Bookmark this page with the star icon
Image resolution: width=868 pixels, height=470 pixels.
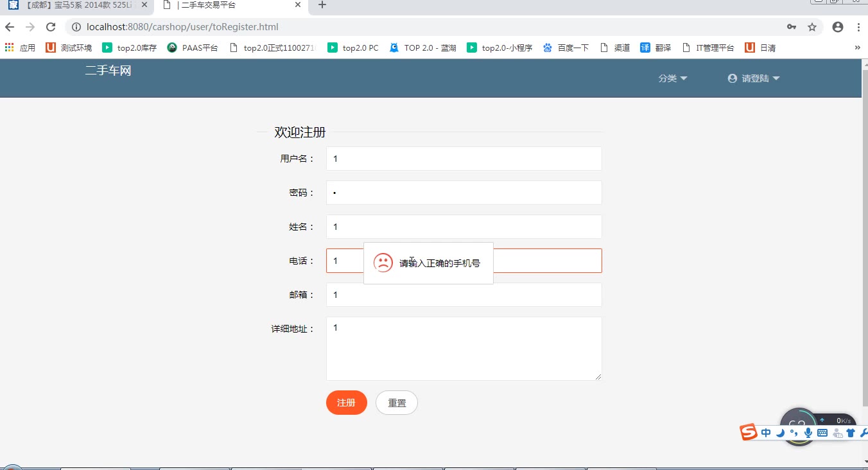point(812,27)
